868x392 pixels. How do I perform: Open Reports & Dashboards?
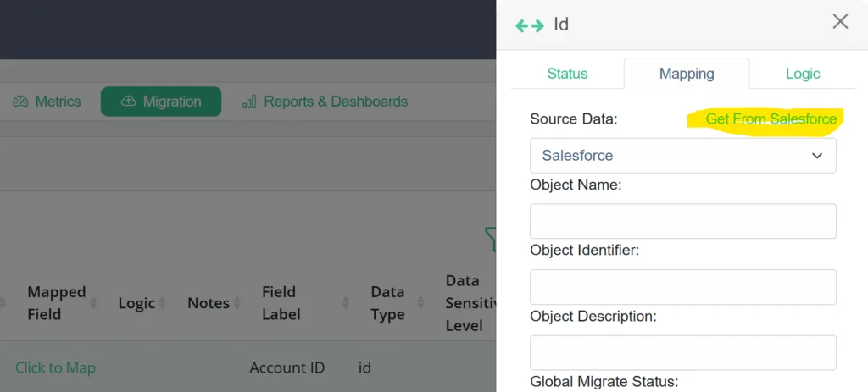(x=325, y=102)
